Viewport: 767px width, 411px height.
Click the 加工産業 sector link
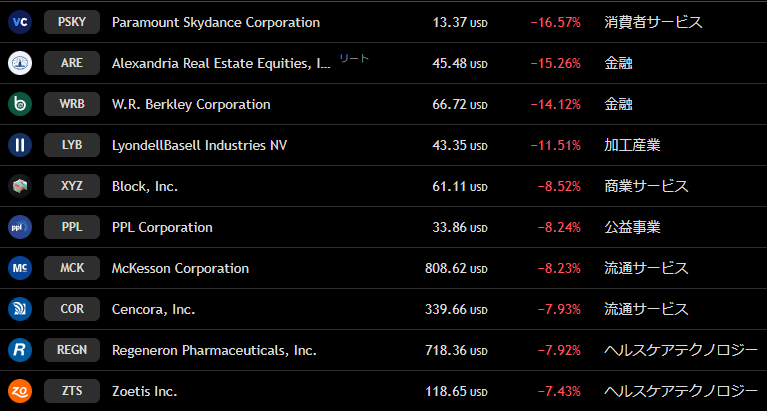tap(632, 145)
